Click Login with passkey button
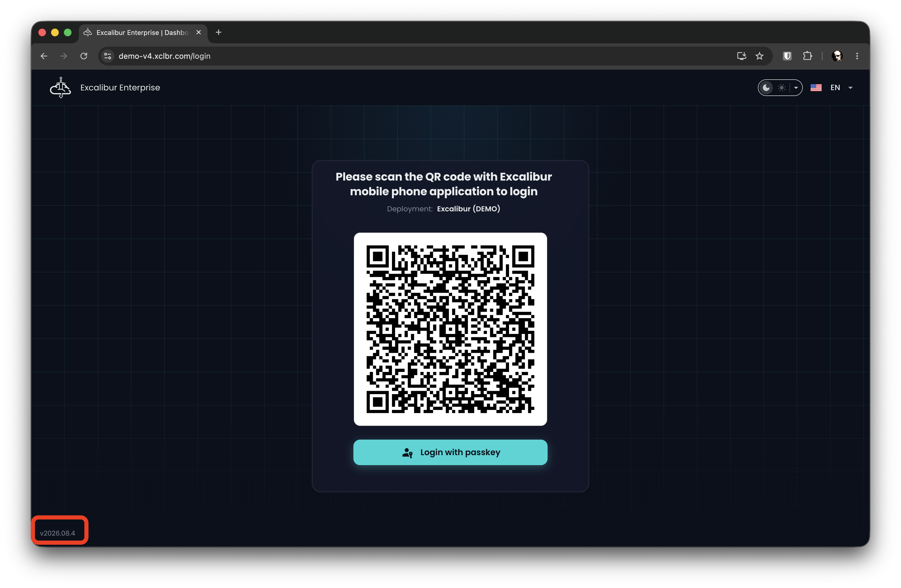The width and height of the screenshot is (901, 588). click(x=450, y=452)
